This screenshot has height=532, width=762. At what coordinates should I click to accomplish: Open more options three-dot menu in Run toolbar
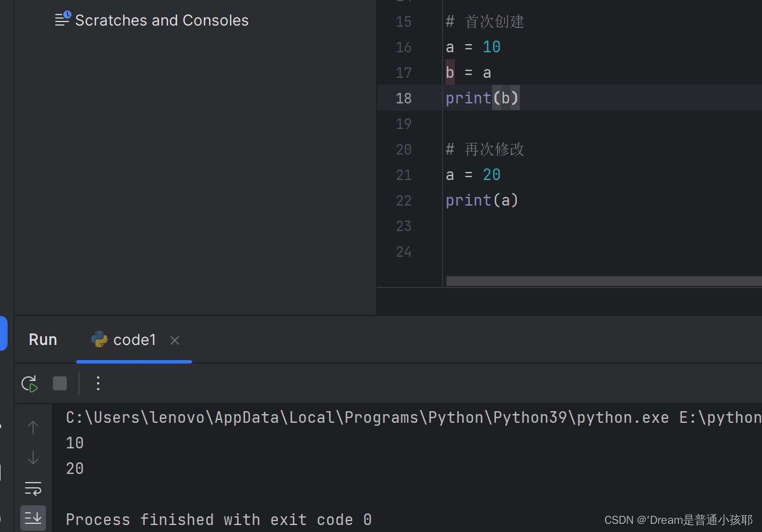coord(98,383)
